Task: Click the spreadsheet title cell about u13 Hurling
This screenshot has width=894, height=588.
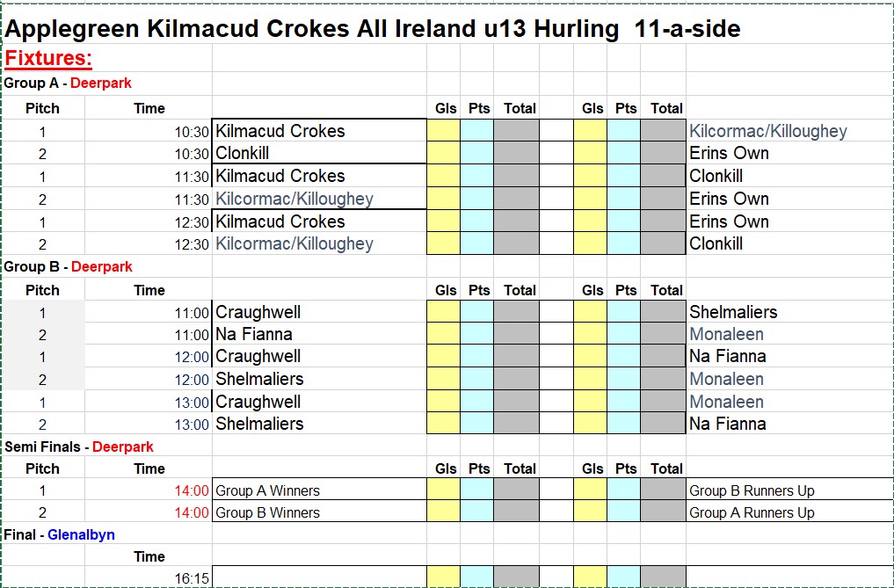Action: pyautogui.click(x=373, y=28)
